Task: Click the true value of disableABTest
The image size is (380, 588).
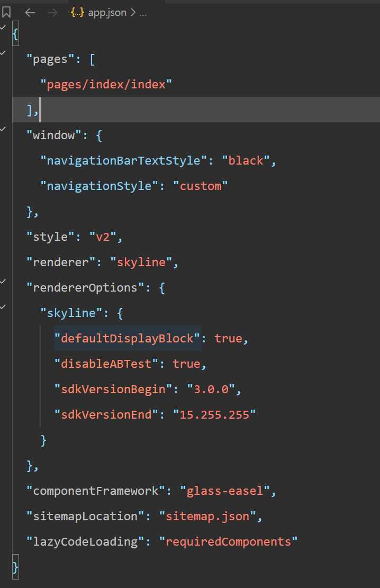Action: coord(186,364)
